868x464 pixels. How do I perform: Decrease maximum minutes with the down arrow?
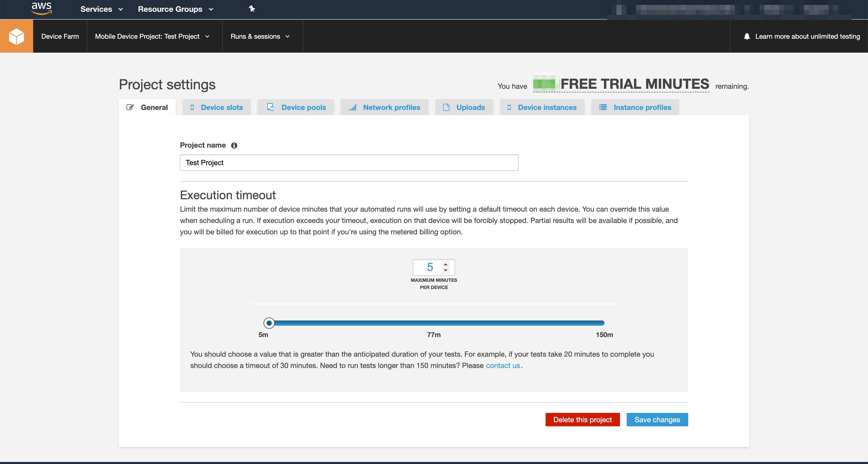click(445, 270)
